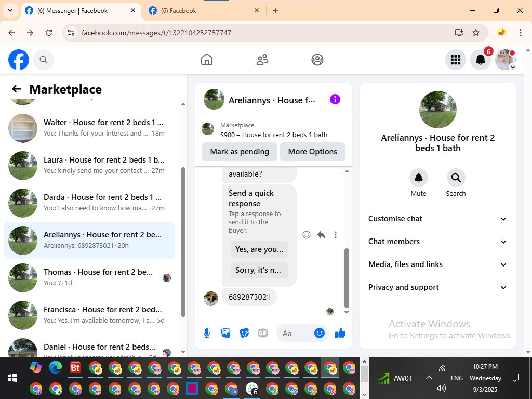Bookmark this page star icon

pyautogui.click(x=476, y=33)
